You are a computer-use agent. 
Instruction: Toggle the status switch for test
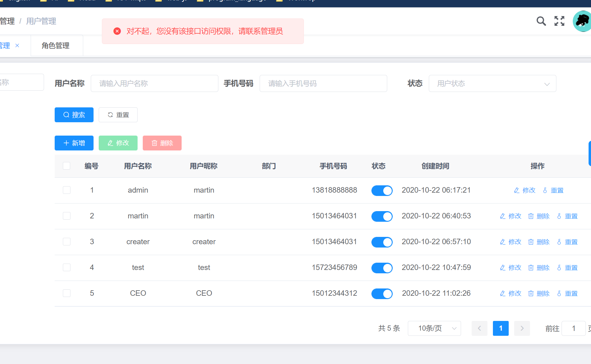tap(382, 268)
